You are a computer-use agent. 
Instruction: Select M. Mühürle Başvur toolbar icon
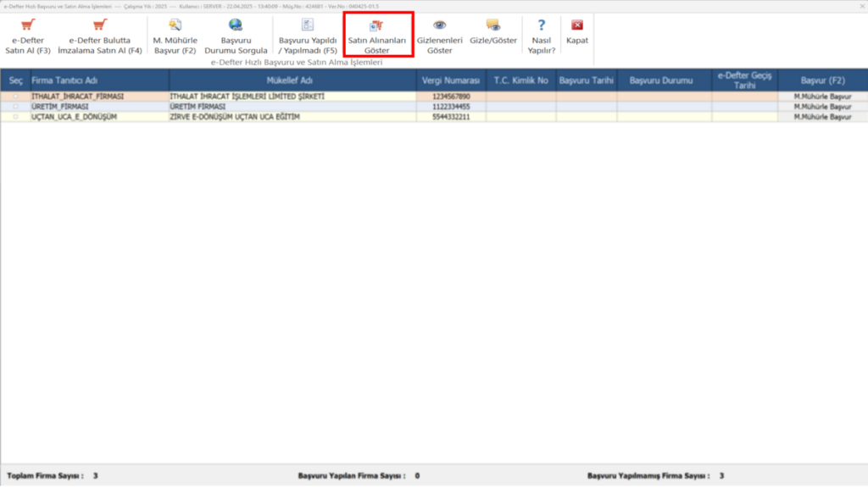pyautogui.click(x=175, y=25)
